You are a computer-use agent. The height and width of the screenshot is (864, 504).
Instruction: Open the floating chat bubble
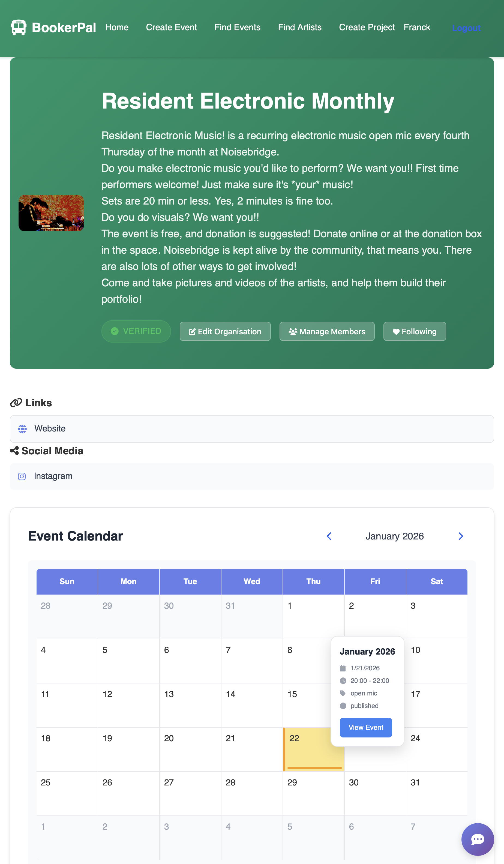(477, 840)
